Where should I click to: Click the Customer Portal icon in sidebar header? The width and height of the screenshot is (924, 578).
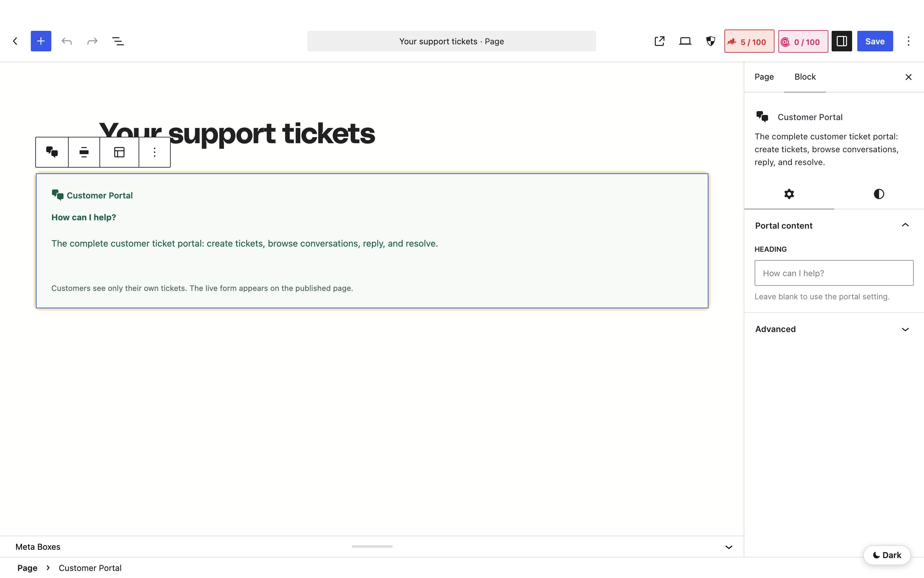(762, 117)
